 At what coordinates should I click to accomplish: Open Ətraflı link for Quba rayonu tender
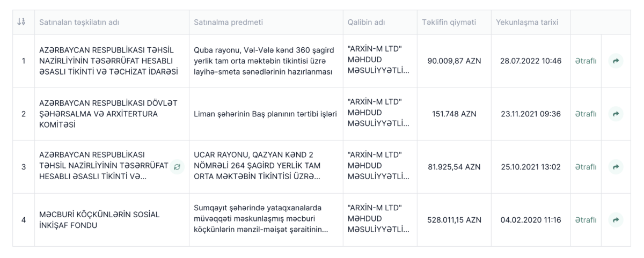coord(586,61)
